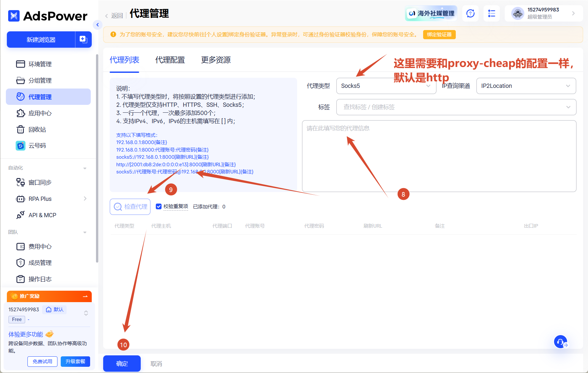Confirm with the 确定 button

click(x=122, y=364)
